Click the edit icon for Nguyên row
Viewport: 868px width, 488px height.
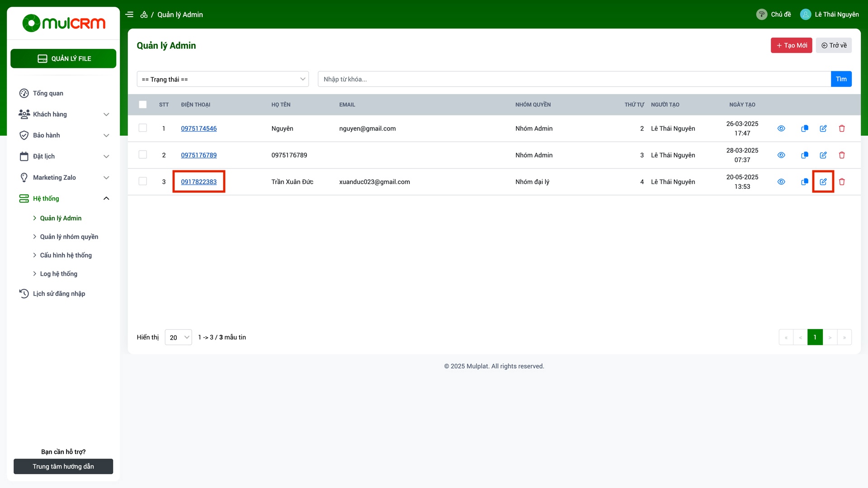[823, 128]
